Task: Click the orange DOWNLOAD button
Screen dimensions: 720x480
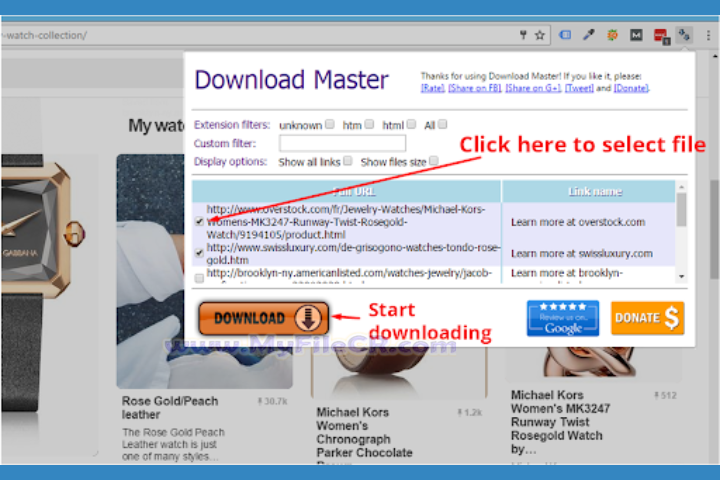Action: tap(264, 318)
